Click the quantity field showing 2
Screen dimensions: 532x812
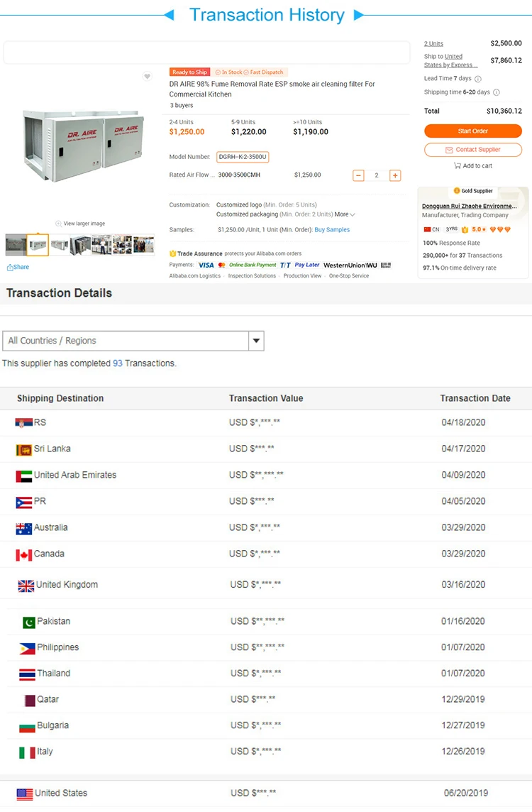[x=376, y=175]
